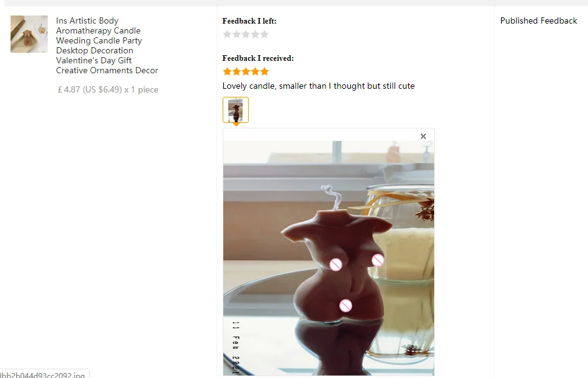Click the 'Lovely candle, smaller than I thought' review text

tap(318, 86)
